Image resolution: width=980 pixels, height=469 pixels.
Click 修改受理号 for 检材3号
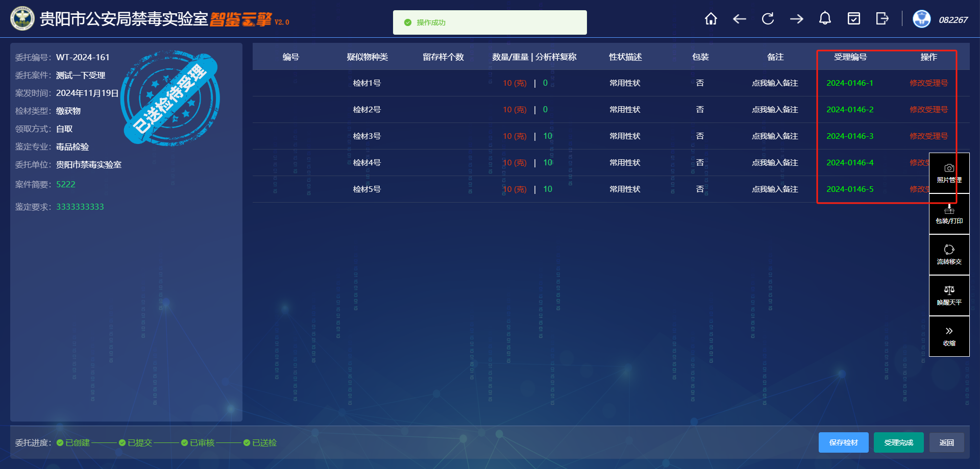928,136
